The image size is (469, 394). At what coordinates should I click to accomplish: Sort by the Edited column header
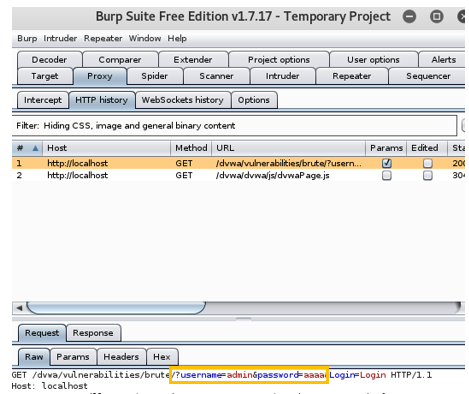(427, 148)
